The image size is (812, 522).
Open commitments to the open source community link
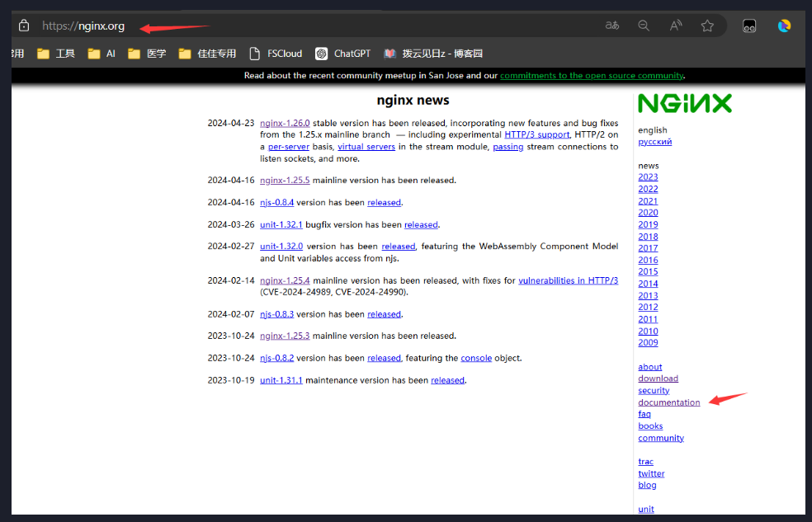coord(592,76)
